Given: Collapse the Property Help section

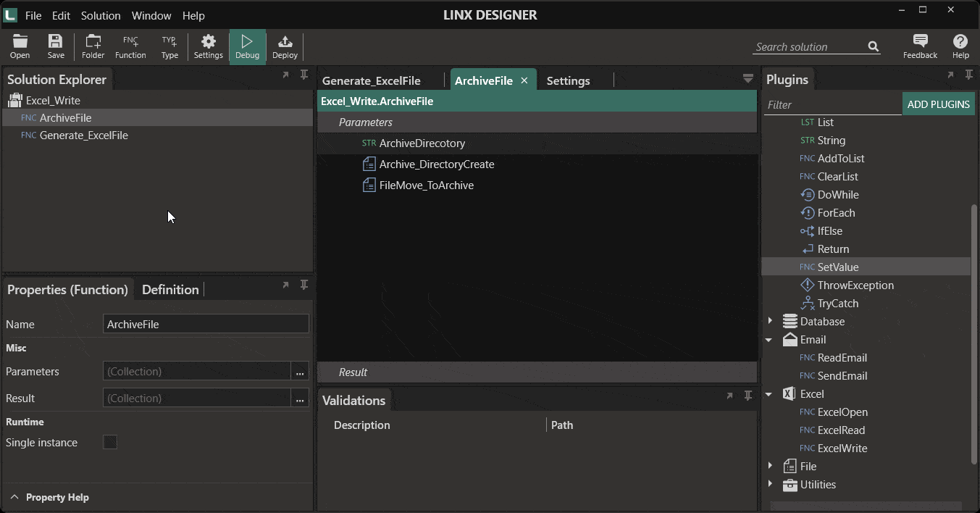Looking at the screenshot, I should pos(14,497).
